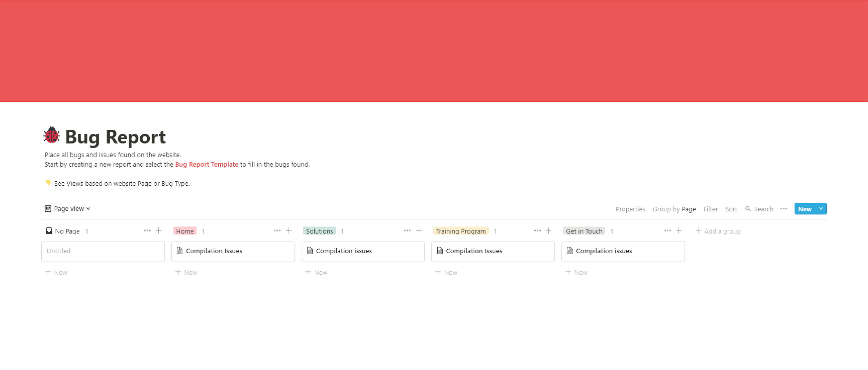Click the No Page inbox icon
Image resolution: width=868 pixels, height=370 pixels.
[x=49, y=231]
